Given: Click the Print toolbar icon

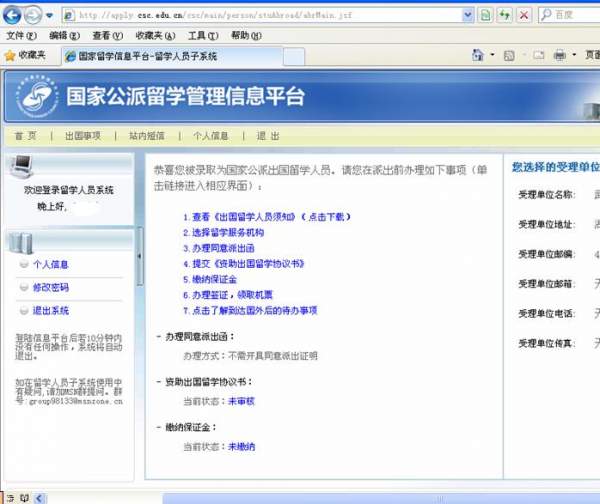Looking at the screenshot, I should [x=559, y=55].
